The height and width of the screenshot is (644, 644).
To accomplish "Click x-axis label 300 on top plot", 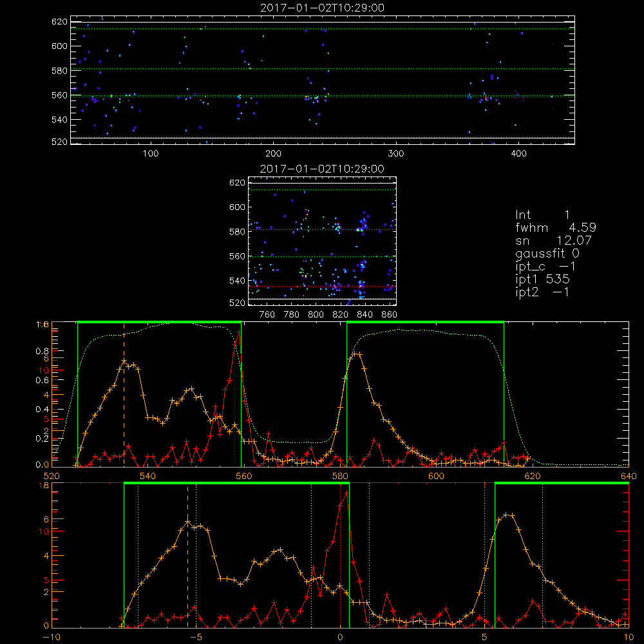I will click(396, 154).
